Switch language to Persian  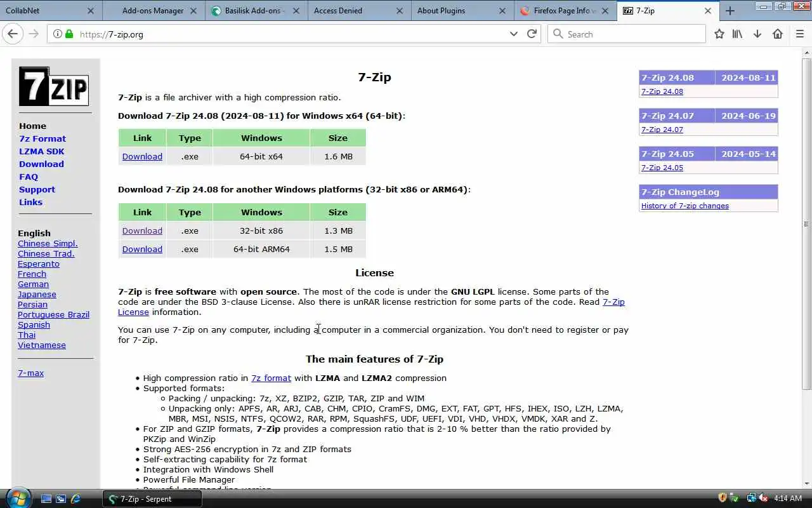32,304
